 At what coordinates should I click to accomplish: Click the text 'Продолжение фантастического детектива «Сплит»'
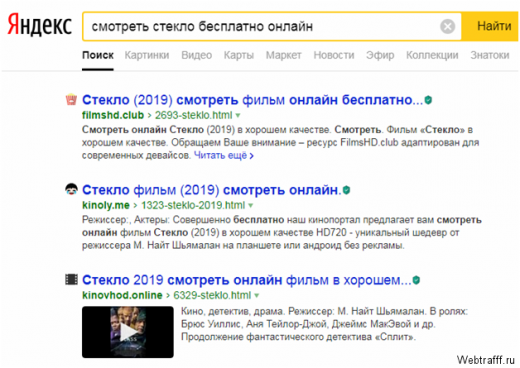[298, 337]
